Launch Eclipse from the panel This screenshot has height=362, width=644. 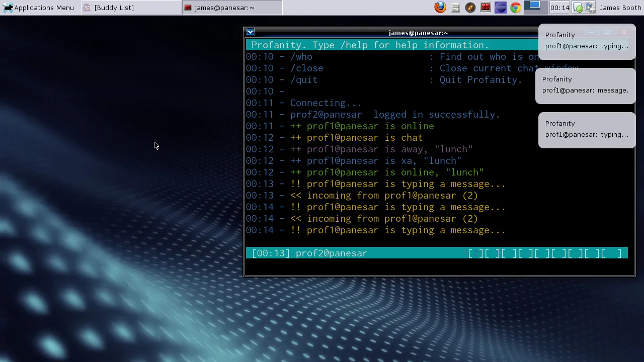(x=501, y=8)
